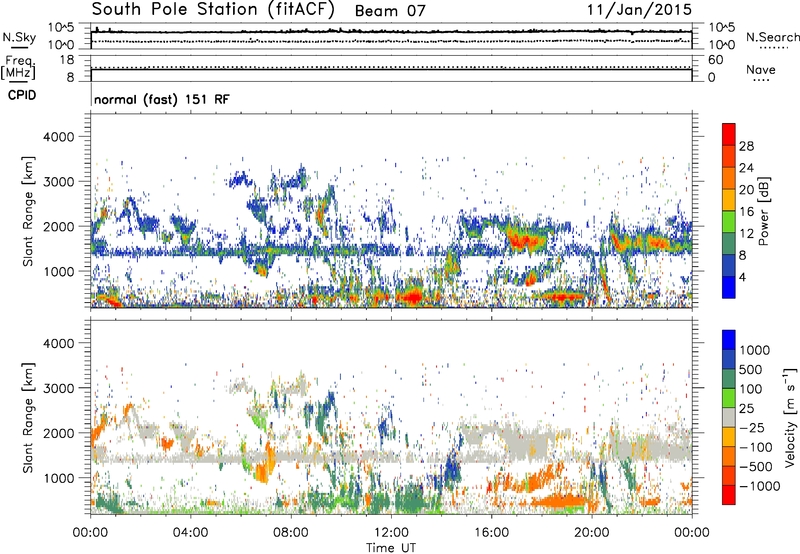Image resolution: width=800 pixels, height=554 pixels.
Task: Click the 'CPID' label
Action: coord(22,95)
